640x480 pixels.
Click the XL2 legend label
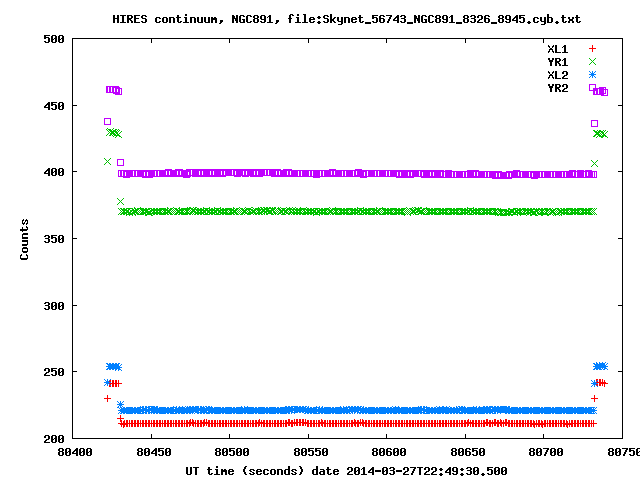point(558,75)
